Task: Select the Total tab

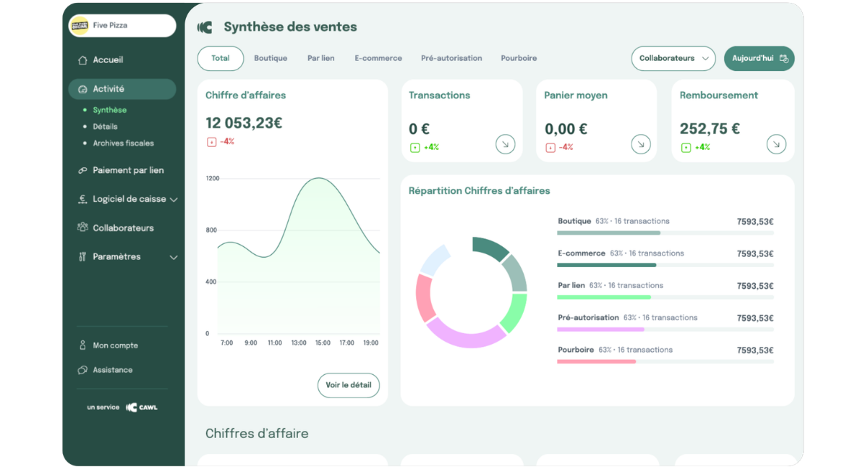Action: 221,59
